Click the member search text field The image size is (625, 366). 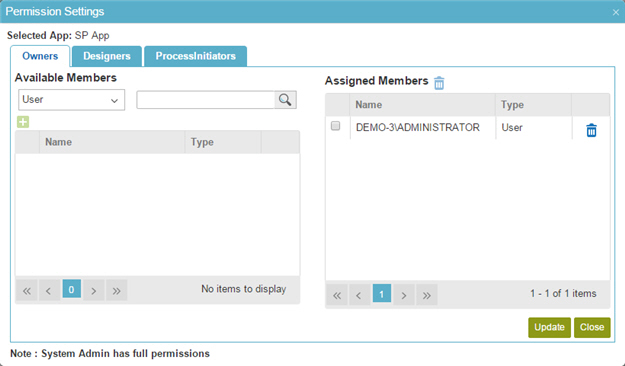206,100
